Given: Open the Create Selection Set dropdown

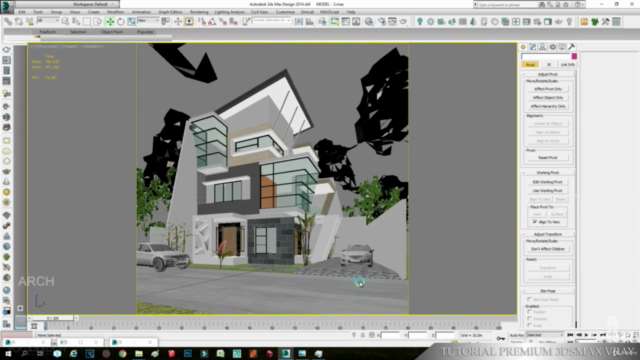Looking at the screenshot, I should coord(272,20).
